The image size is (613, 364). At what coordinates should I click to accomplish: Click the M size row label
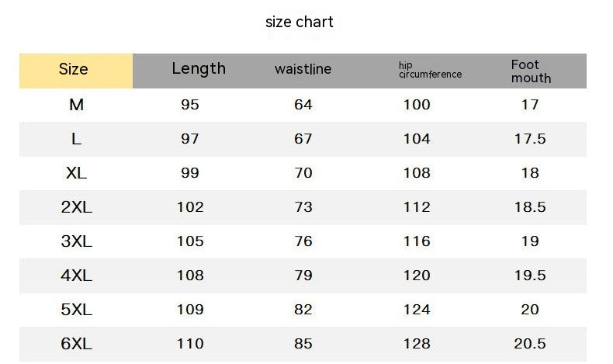[x=76, y=105]
